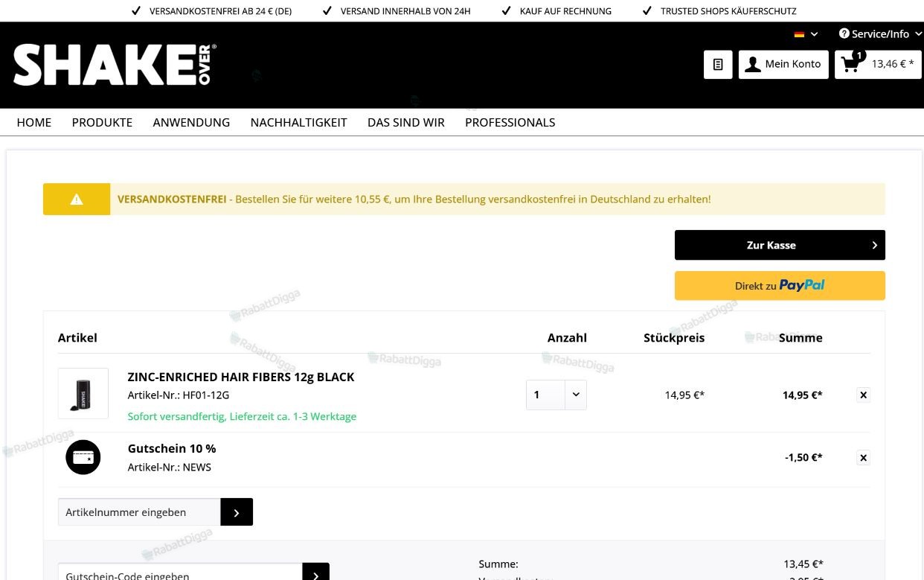This screenshot has height=580, width=924.
Task: Submit the voucher code with arrow button
Action: [x=315, y=573]
